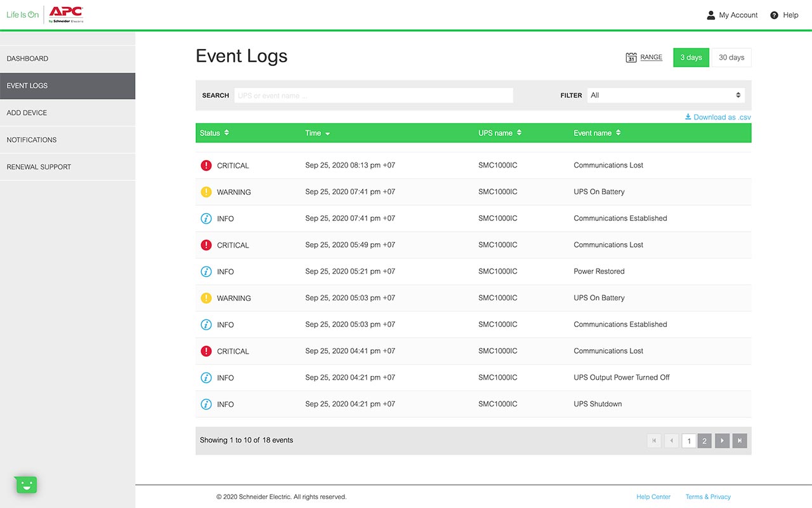The image size is (812, 508).
Task: Click the My Account person icon
Action: (x=710, y=15)
